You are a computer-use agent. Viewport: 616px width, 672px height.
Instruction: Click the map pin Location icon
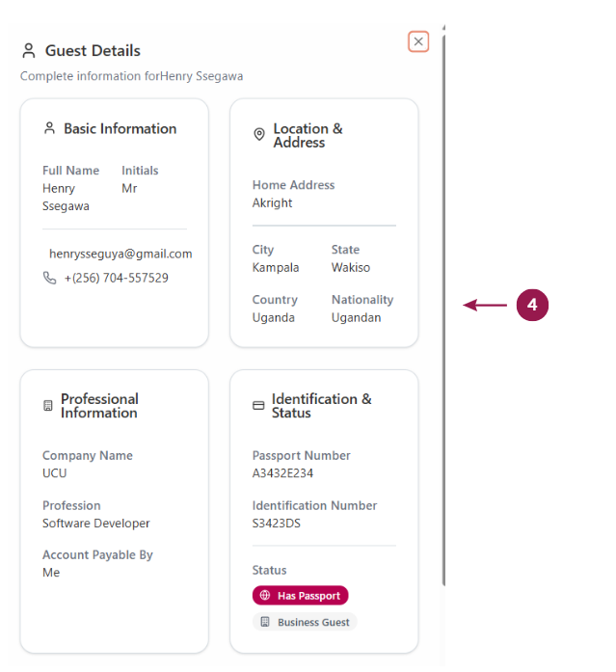pyautogui.click(x=259, y=135)
